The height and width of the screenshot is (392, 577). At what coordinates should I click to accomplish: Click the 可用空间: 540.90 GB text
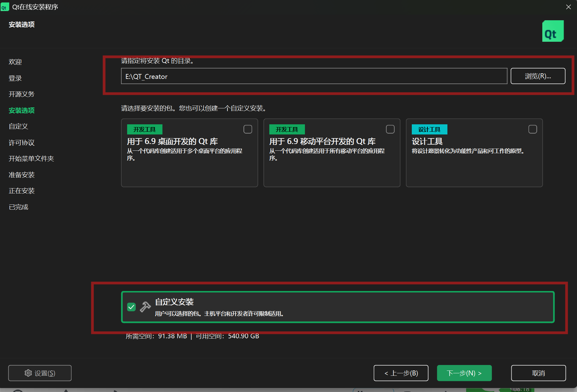click(227, 336)
